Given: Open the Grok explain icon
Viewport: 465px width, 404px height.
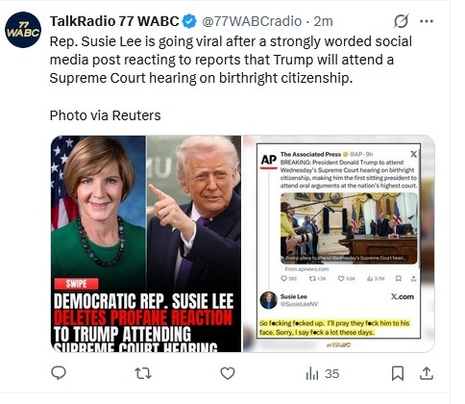Looking at the screenshot, I should coord(401,21).
